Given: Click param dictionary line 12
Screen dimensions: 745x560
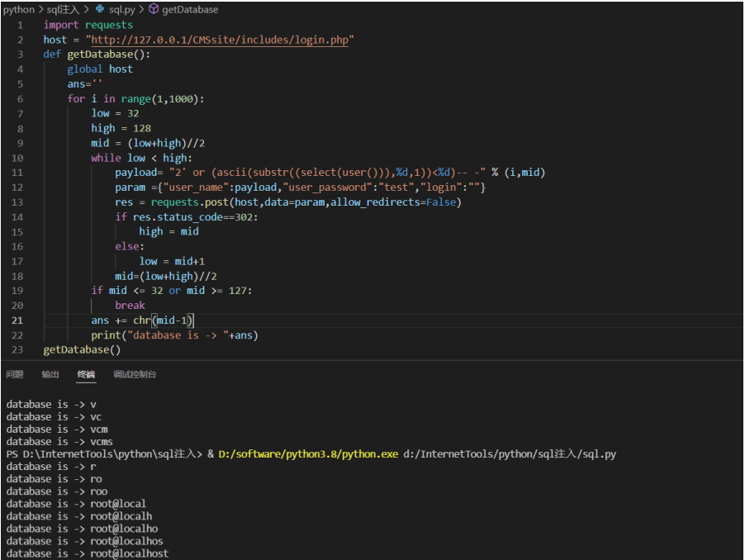Looking at the screenshot, I should pyautogui.click(x=301, y=187).
